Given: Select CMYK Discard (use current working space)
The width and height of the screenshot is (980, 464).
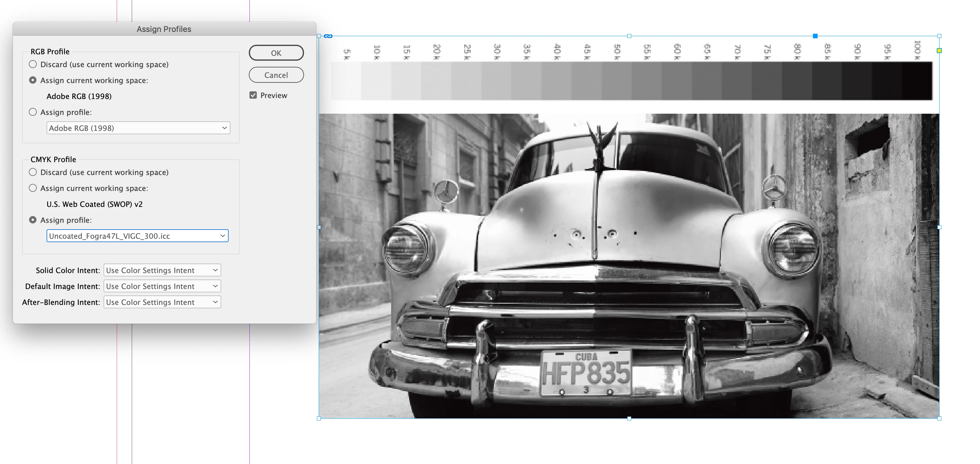Looking at the screenshot, I should click(x=33, y=172).
